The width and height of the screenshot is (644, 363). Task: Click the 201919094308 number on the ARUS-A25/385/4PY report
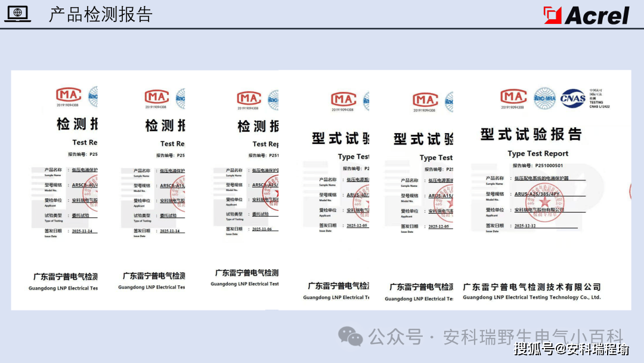512,107
